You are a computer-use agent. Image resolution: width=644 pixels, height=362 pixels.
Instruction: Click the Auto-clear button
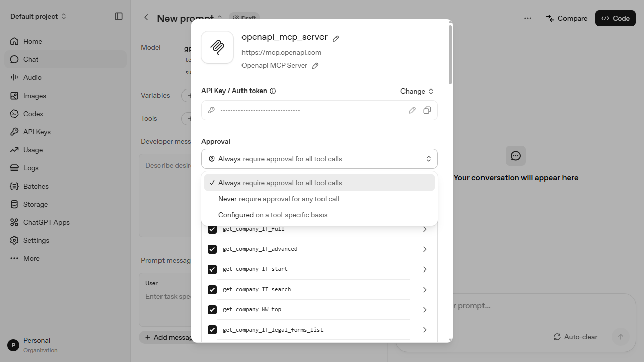576,337
